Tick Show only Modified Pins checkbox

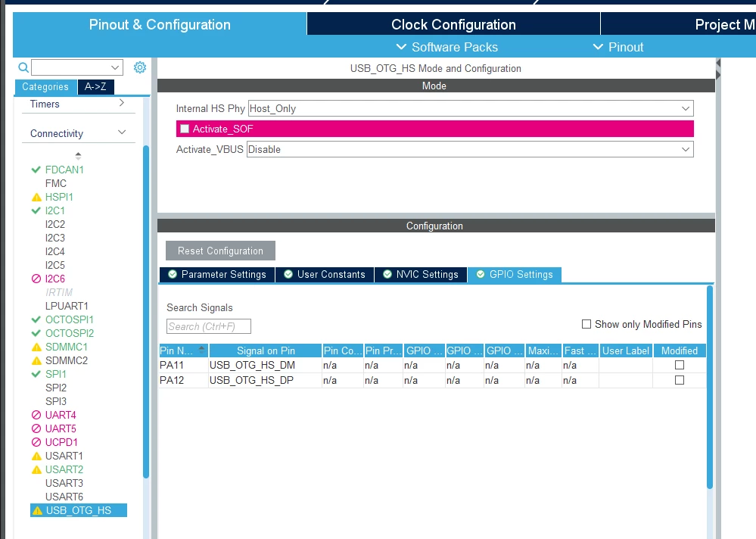(x=586, y=324)
